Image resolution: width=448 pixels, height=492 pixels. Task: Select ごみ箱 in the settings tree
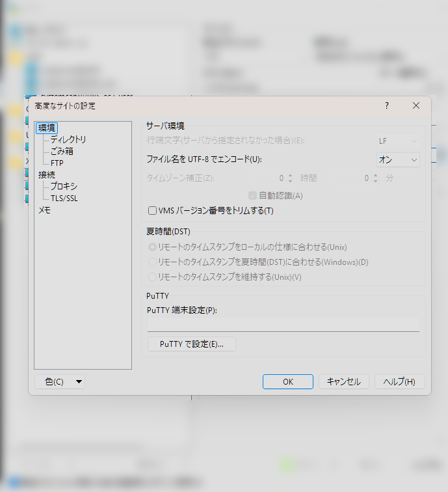[x=62, y=151]
